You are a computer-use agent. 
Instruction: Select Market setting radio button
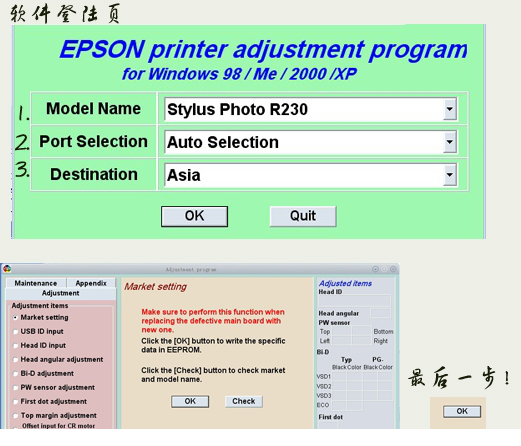[x=15, y=318]
